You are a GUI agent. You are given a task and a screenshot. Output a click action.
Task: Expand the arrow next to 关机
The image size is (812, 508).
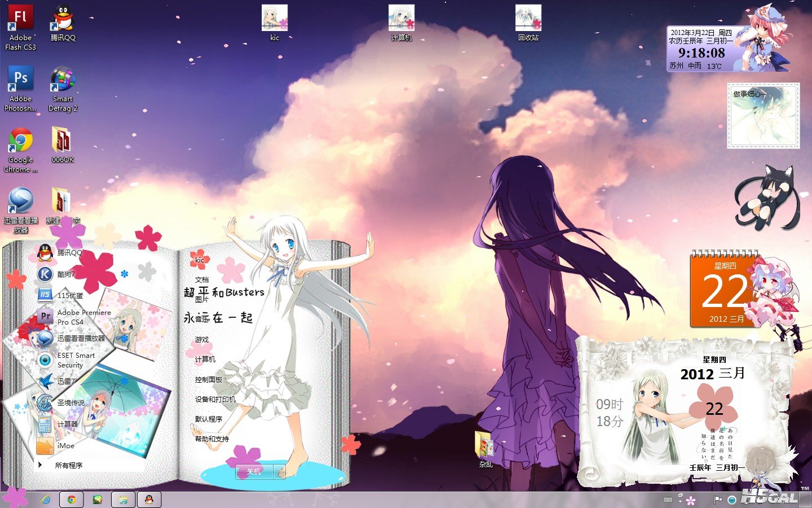pos(280,471)
